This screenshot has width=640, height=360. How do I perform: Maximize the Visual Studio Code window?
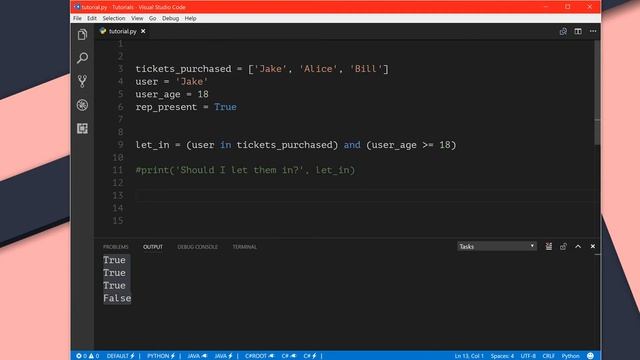point(568,7)
